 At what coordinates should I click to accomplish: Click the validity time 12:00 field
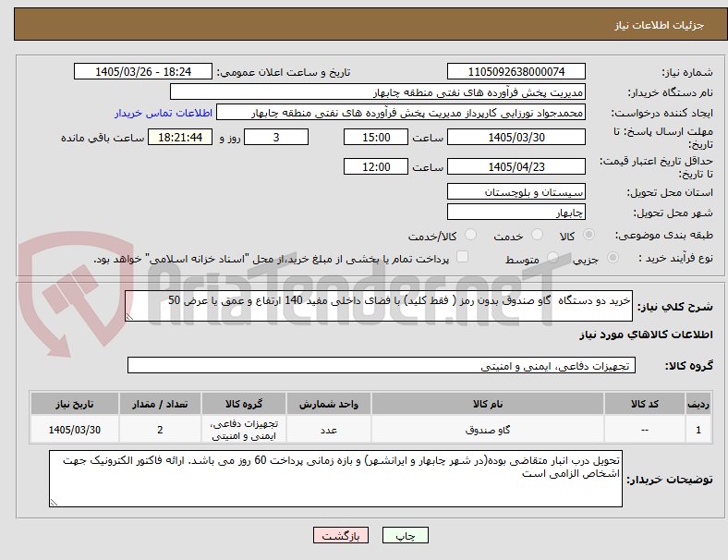pyautogui.click(x=376, y=166)
